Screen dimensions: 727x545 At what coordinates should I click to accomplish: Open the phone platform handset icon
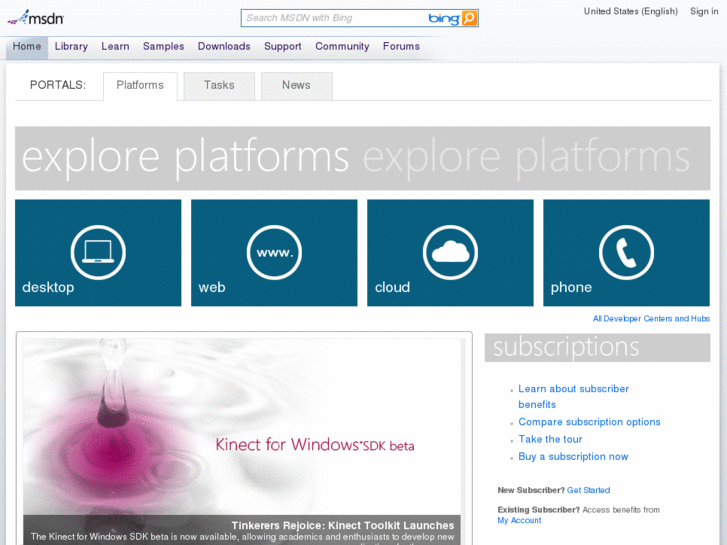point(626,252)
